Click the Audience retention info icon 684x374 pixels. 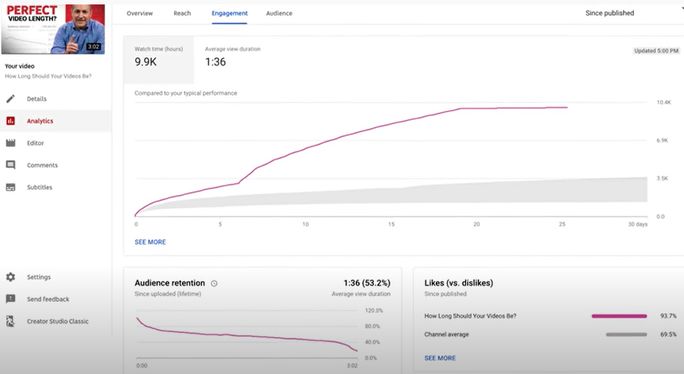pyautogui.click(x=214, y=283)
